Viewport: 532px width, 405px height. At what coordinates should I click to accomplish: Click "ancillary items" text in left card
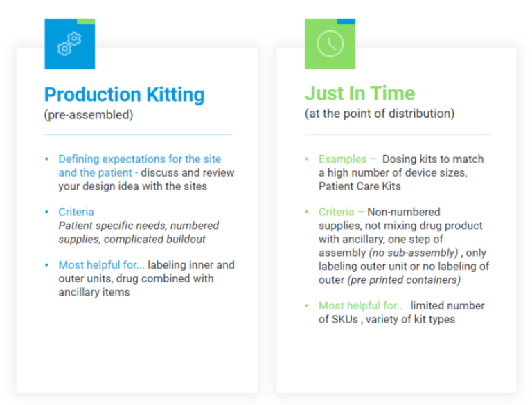pyautogui.click(x=94, y=291)
